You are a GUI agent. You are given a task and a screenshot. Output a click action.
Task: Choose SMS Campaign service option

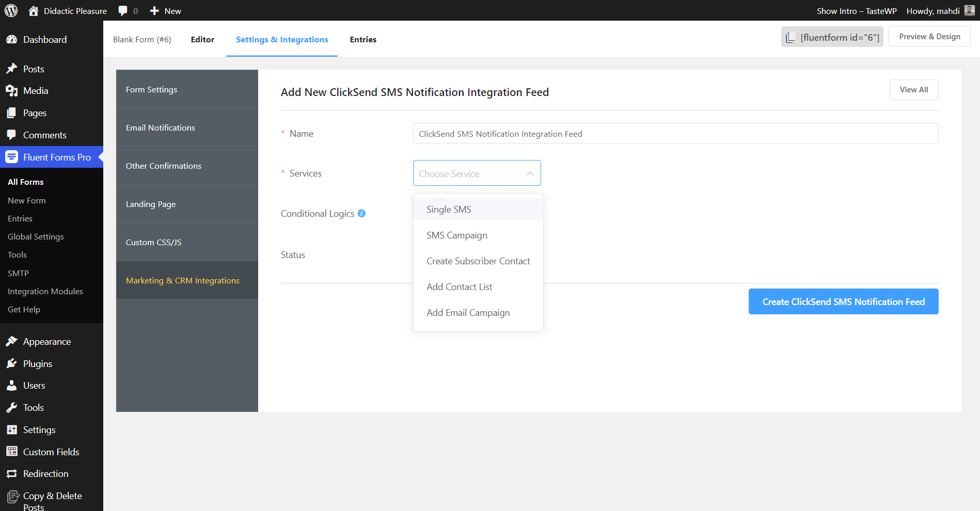(456, 235)
